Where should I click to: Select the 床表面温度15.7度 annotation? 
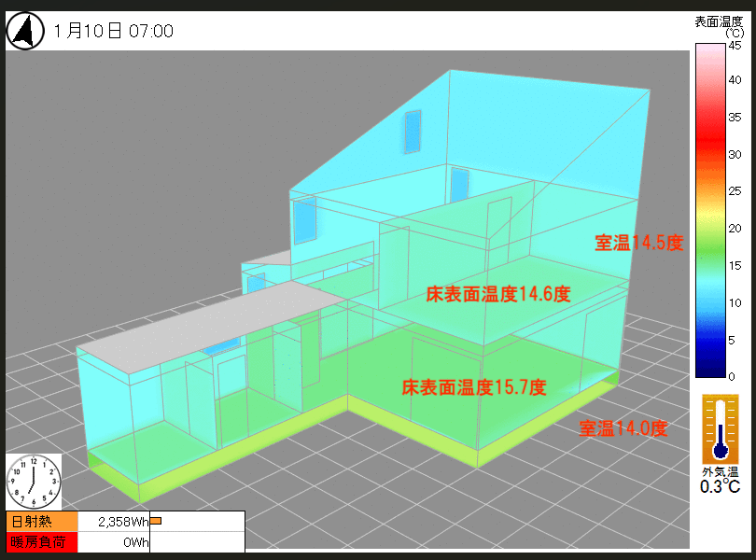point(474,386)
